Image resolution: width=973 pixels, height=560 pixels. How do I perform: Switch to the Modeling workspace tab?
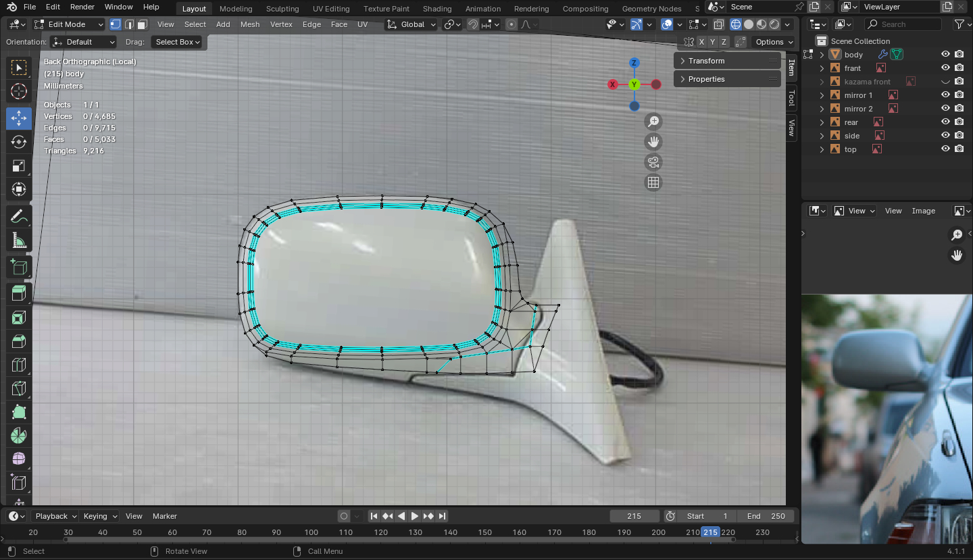point(236,9)
